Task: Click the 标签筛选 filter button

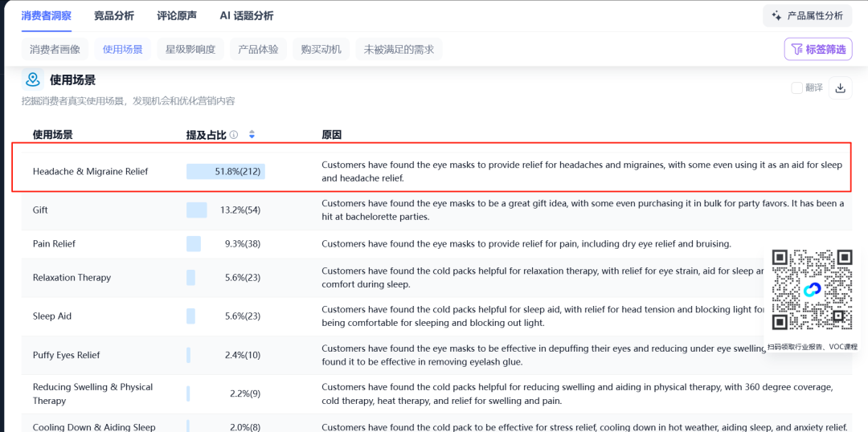Action: coord(818,49)
